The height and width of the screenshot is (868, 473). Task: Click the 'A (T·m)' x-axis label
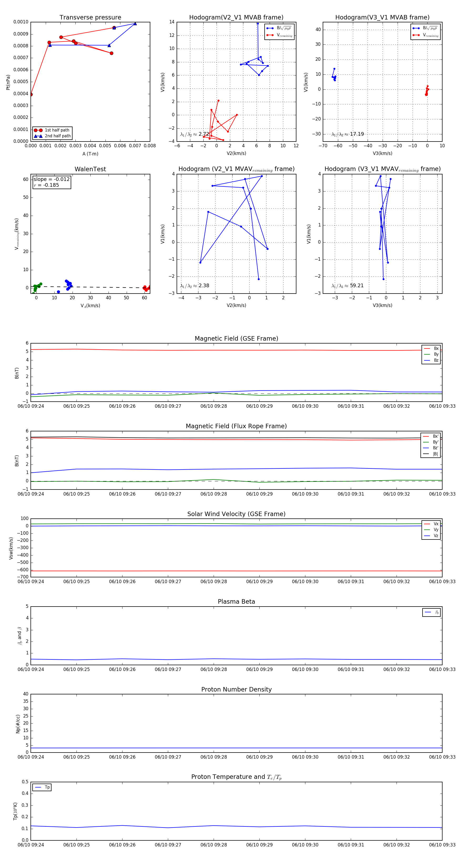coord(90,154)
